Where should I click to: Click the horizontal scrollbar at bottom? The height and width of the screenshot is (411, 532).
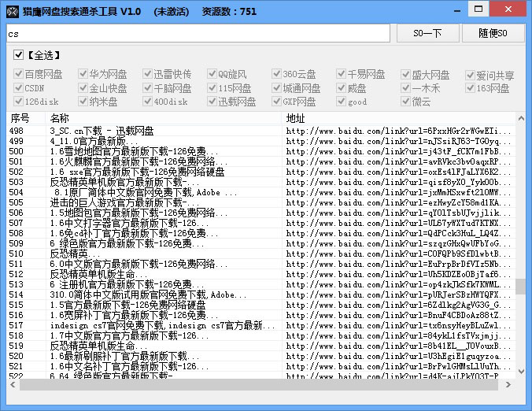260,385
